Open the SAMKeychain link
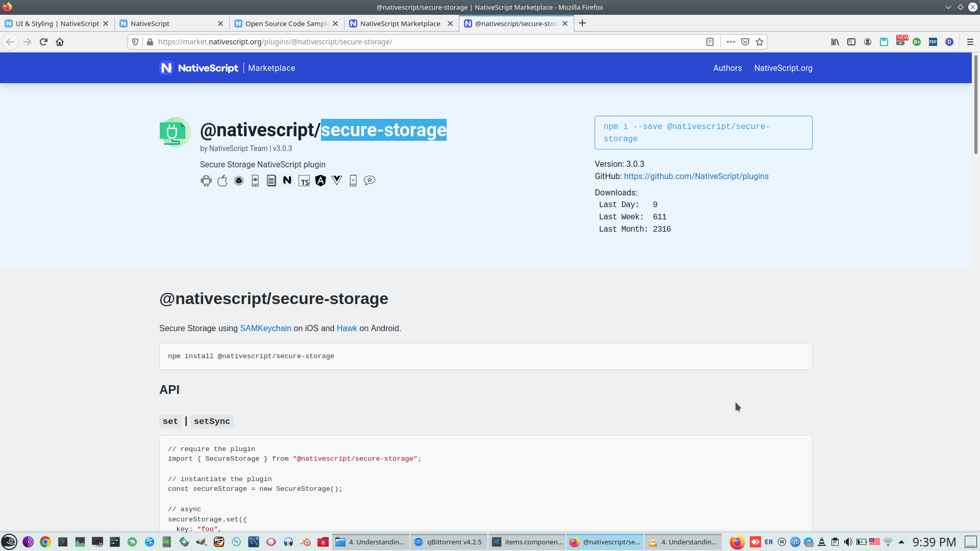Screen dimensions: 980x551 (x=265, y=329)
